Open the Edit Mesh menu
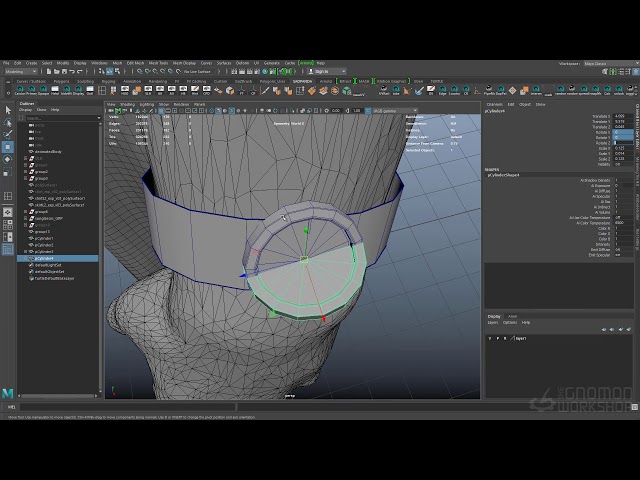 [135, 63]
